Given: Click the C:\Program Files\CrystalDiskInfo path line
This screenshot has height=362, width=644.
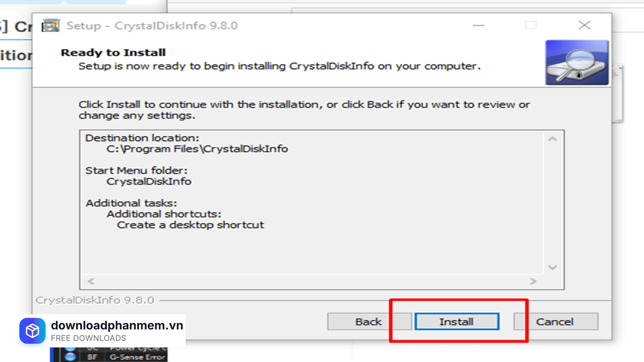Looking at the screenshot, I should pyautogui.click(x=197, y=149).
